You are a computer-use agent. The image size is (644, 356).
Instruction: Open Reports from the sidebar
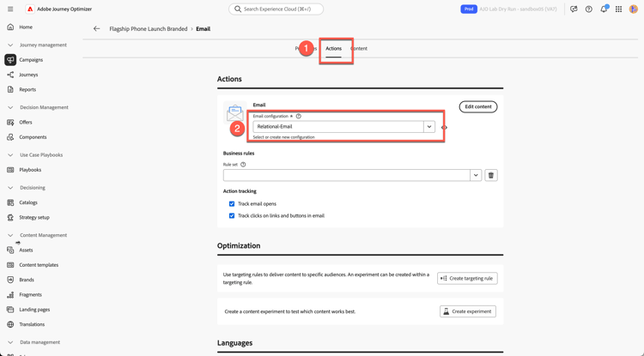click(27, 89)
